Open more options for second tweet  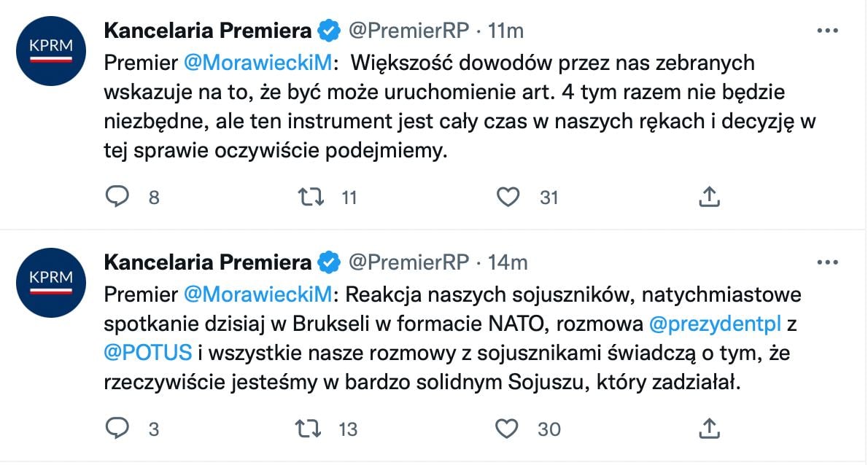tap(826, 263)
